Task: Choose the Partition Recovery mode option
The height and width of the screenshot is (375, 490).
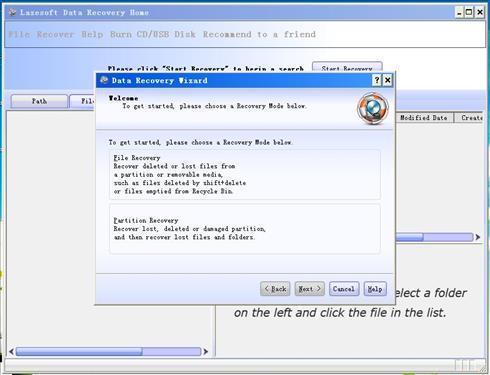Action: 245,229
